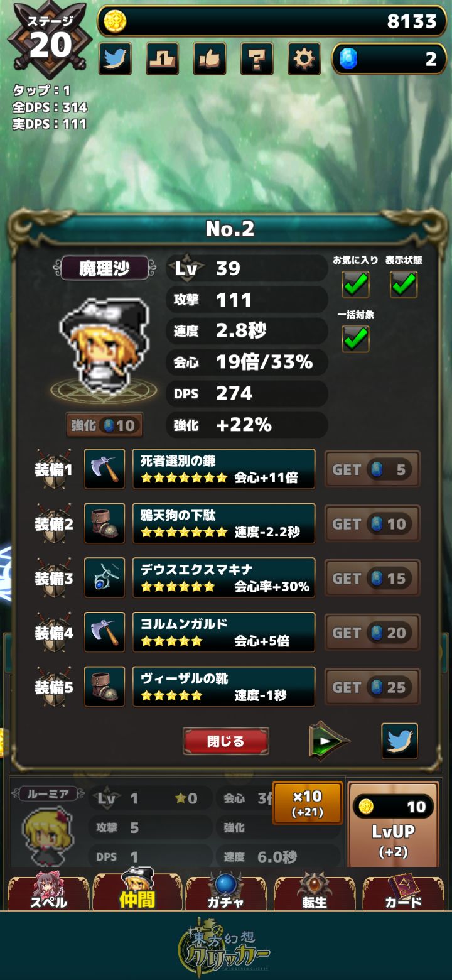Open the ガチャ tab
452x980 pixels.
coord(225,891)
